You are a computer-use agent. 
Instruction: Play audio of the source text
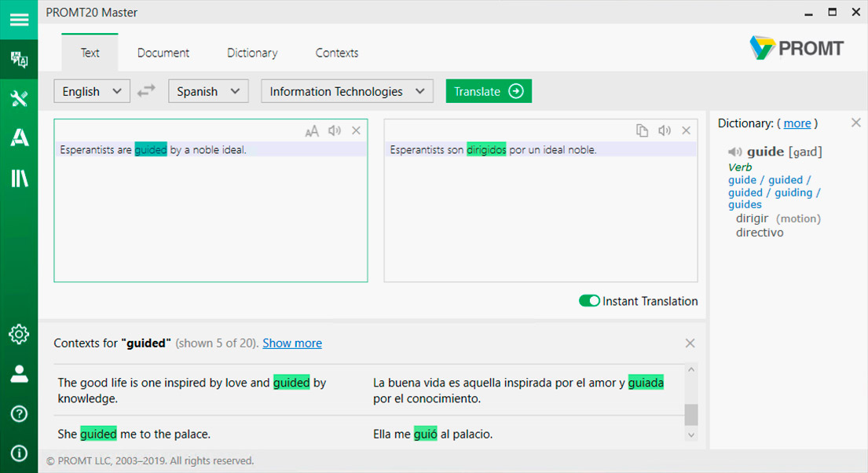(335, 130)
